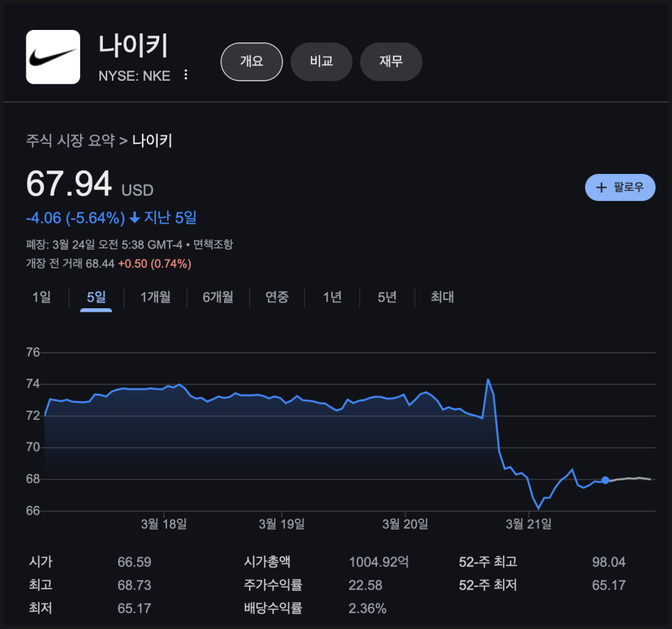Screen dimensions: 672x629
Task: Click the -4.06 (-5.64%) change text
Action: (75, 218)
